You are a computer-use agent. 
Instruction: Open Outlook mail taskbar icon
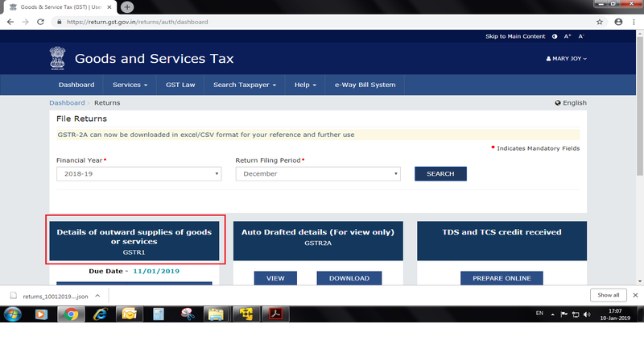click(x=129, y=314)
